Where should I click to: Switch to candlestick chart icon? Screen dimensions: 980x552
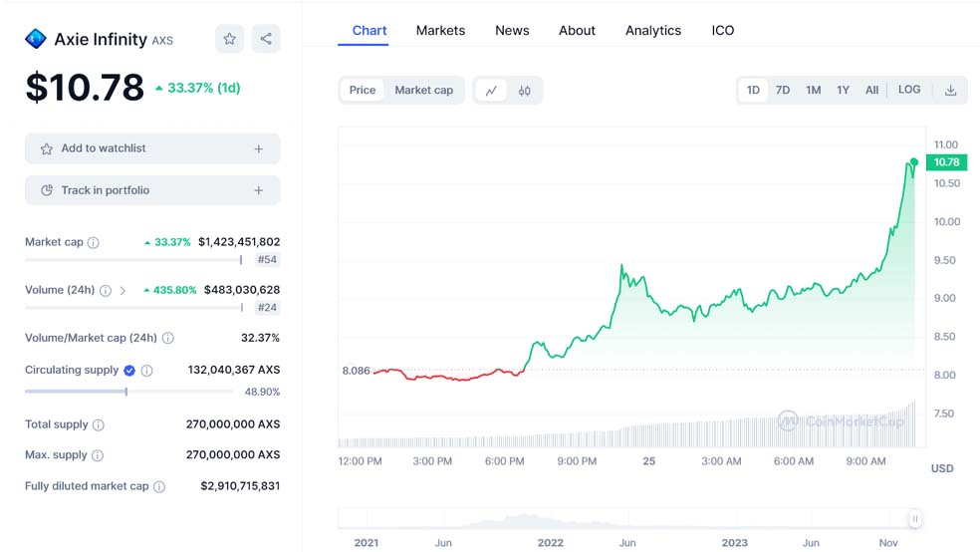coord(524,91)
